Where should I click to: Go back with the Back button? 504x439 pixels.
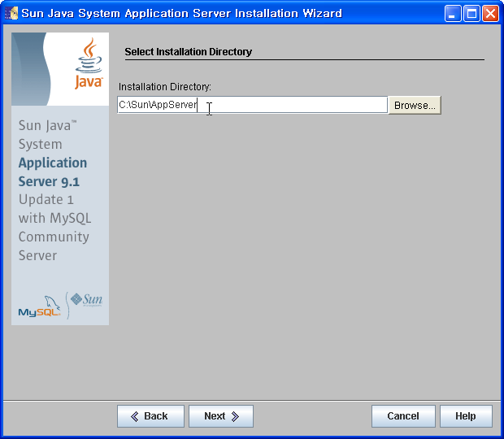tap(150, 416)
